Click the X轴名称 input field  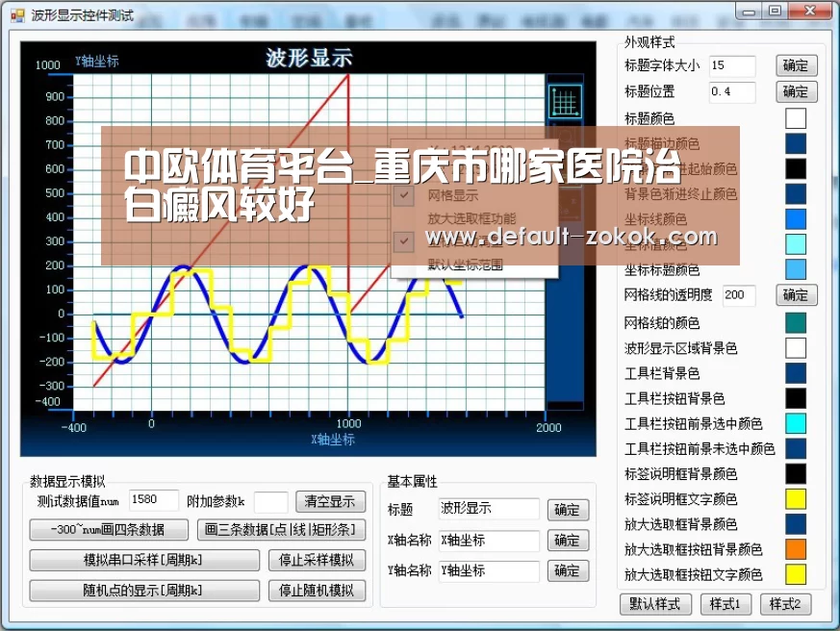click(489, 541)
